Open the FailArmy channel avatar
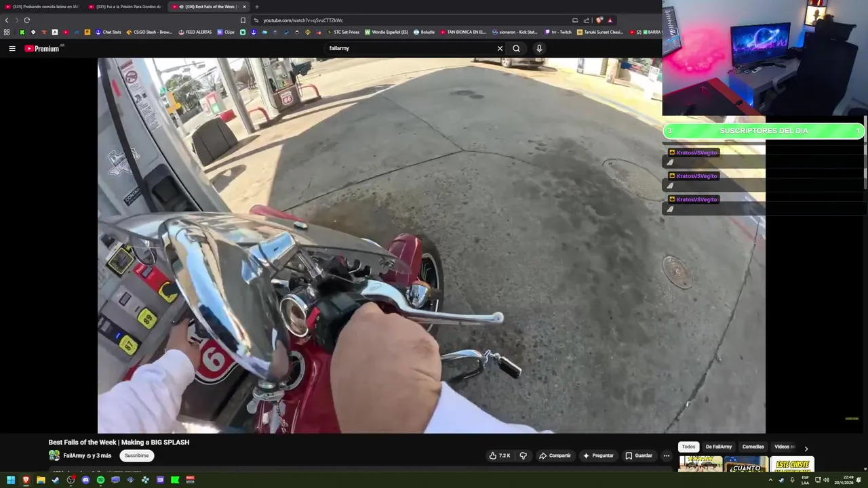This screenshot has width=868, height=488. [x=54, y=455]
